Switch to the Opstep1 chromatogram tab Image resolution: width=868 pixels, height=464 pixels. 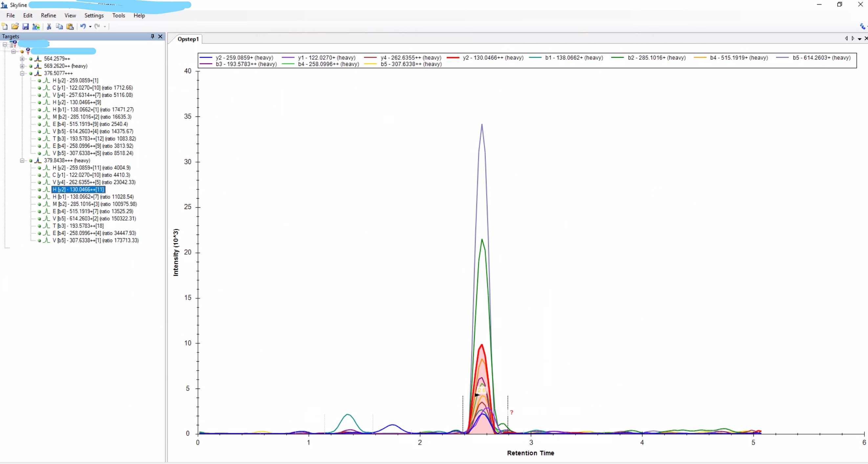click(188, 39)
